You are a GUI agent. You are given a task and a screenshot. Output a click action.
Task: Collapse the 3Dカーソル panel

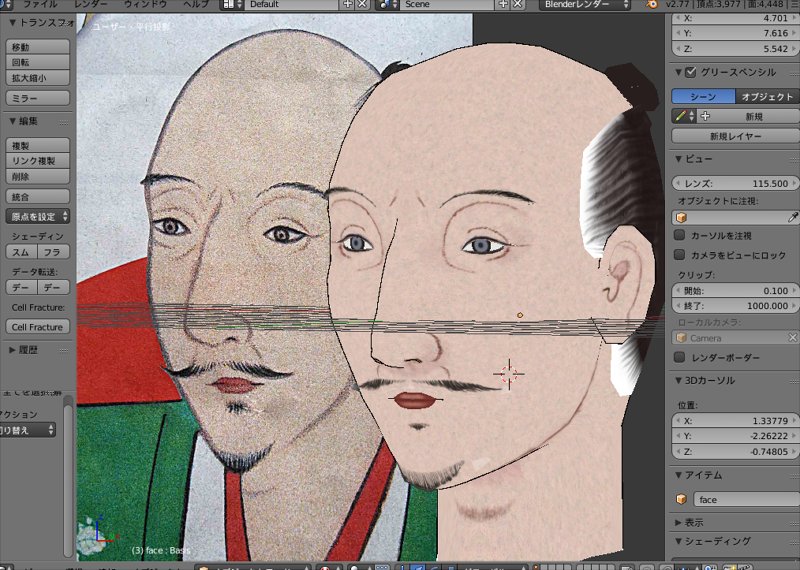pos(679,380)
